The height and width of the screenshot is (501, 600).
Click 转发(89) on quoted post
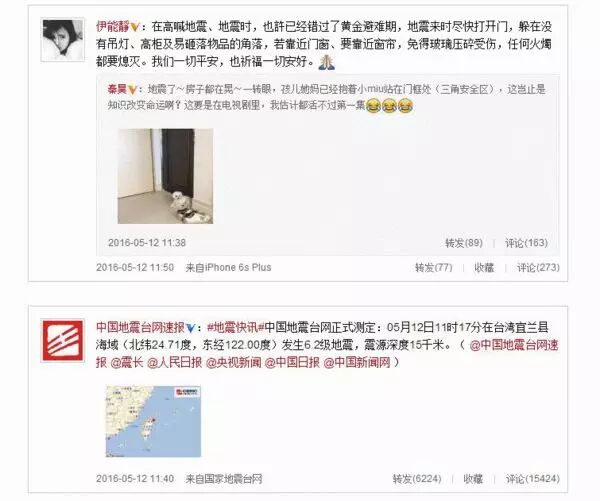(x=463, y=243)
